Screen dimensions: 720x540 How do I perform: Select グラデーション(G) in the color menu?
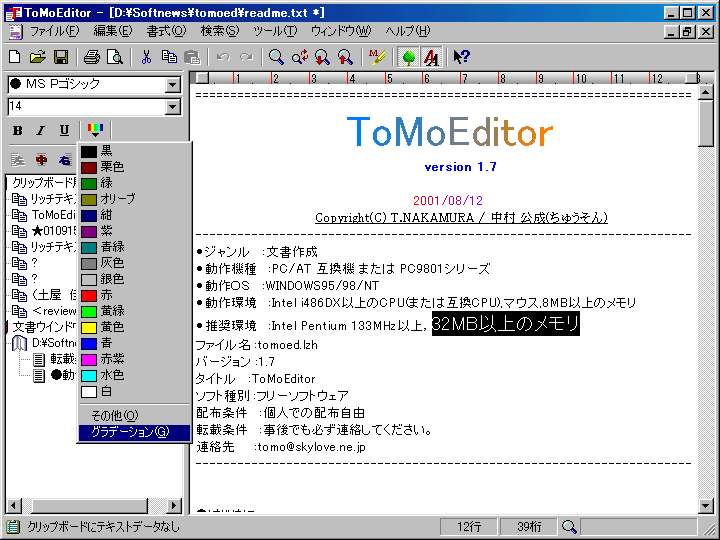[134, 432]
